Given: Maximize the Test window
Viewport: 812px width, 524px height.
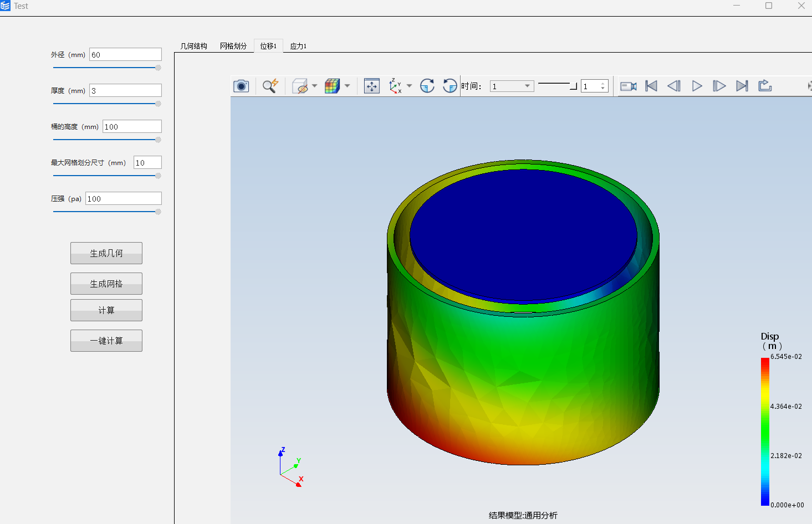Looking at the screenshot, I should 769,6.
